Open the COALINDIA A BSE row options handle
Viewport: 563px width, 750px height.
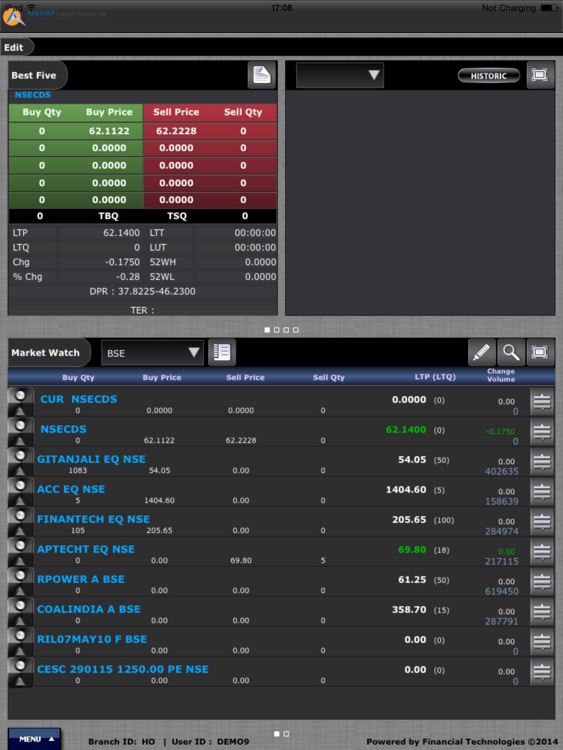541,612
